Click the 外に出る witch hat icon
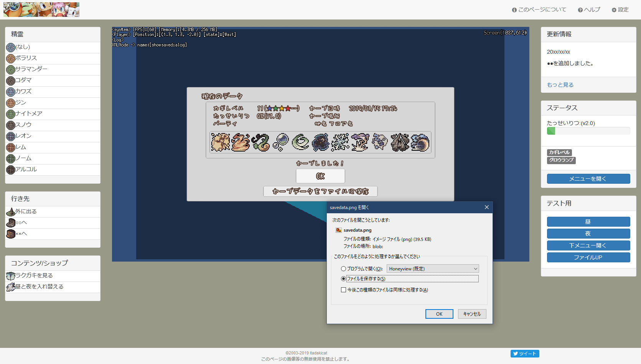The image size is (641, 364). click(11, 212)
